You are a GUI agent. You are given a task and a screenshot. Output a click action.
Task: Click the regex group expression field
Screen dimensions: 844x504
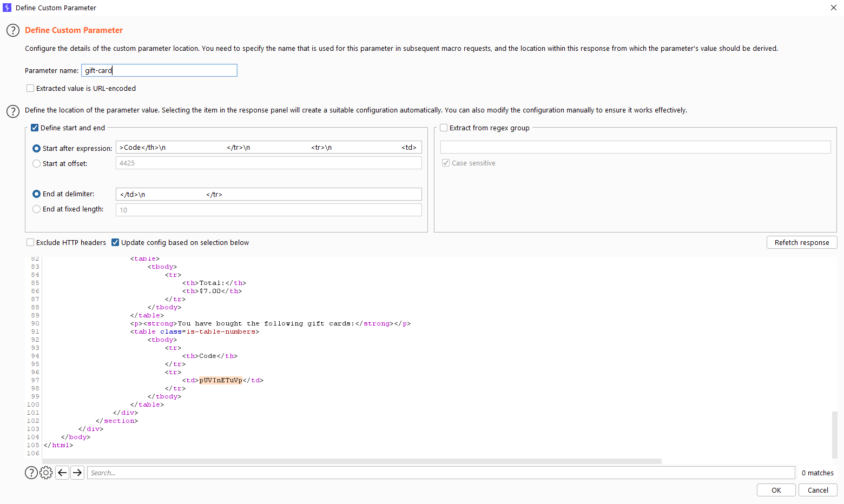click(636, 147)
